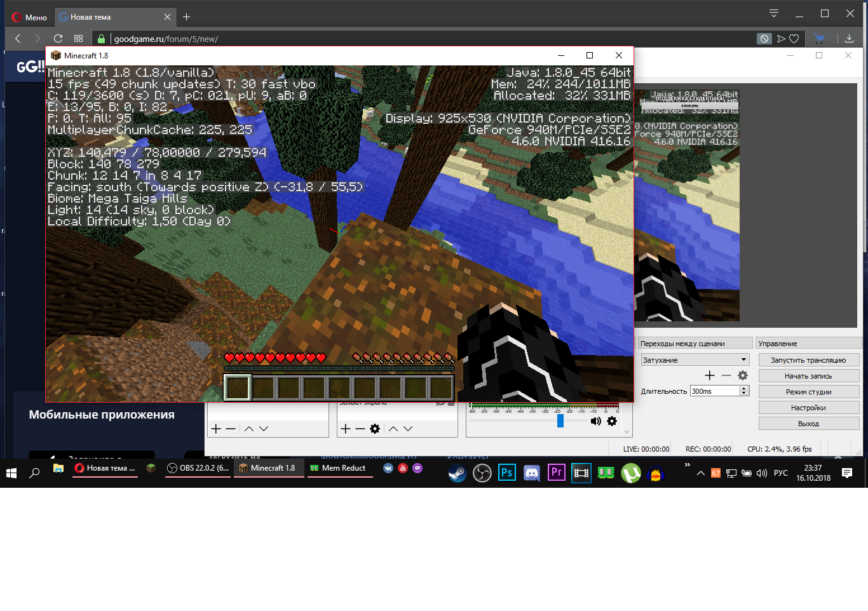Open transition properties gear in OBS
Viewport: 868px width, 611px height.
[743, 375]
